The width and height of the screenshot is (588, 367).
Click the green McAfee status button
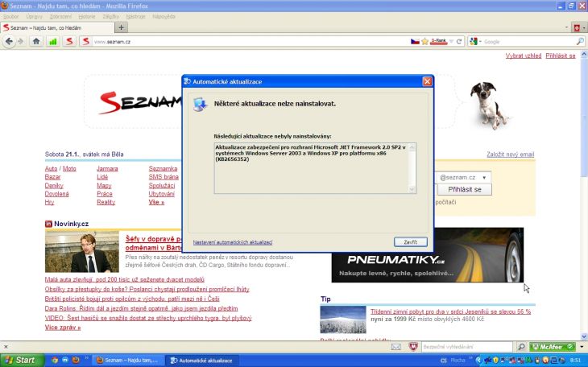(552, 347)
